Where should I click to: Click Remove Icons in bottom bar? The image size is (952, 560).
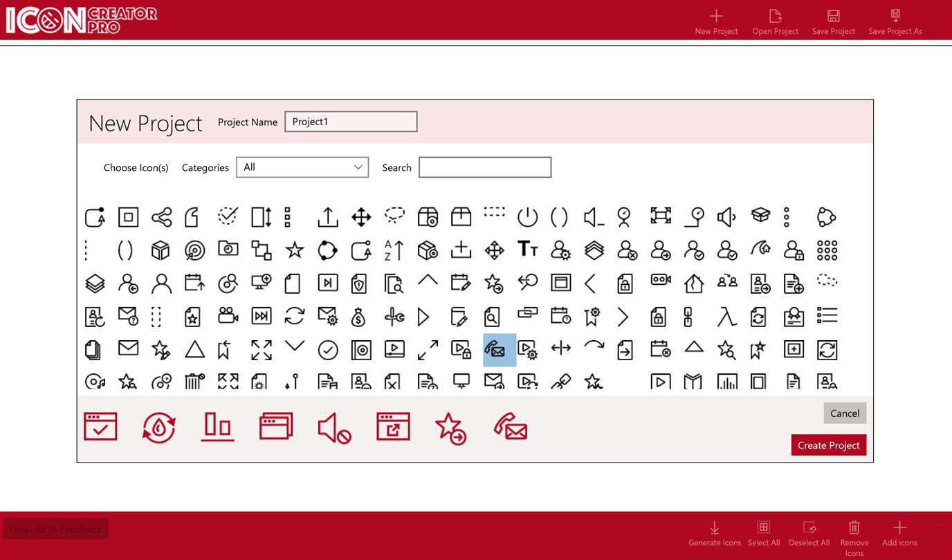coord(854,539)
